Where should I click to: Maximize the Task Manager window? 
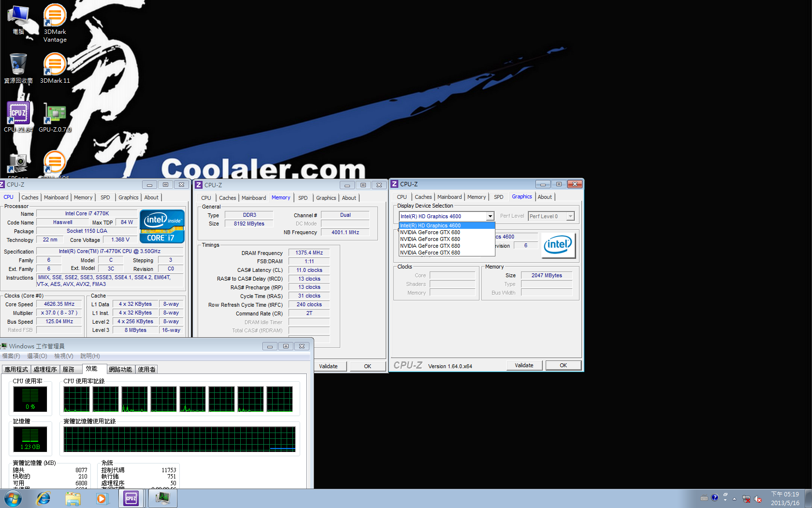tap(286, 346)
